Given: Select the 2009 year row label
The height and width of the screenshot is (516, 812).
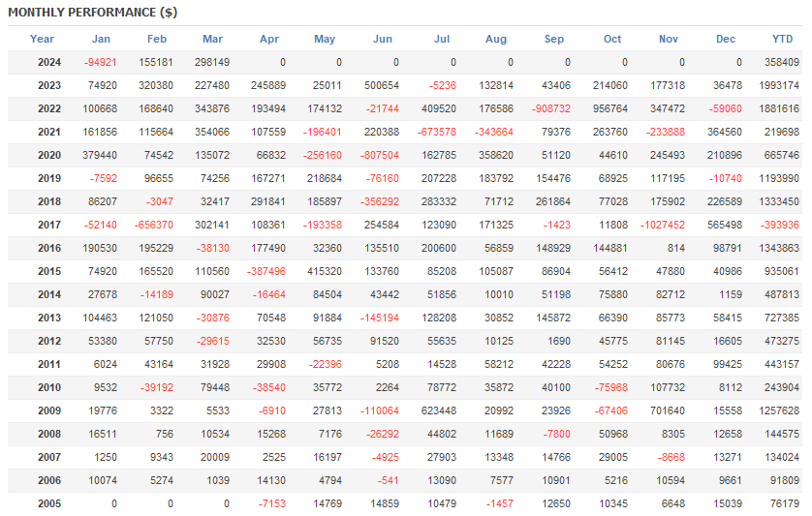Looking at the screenshot, I should point(49,410).
